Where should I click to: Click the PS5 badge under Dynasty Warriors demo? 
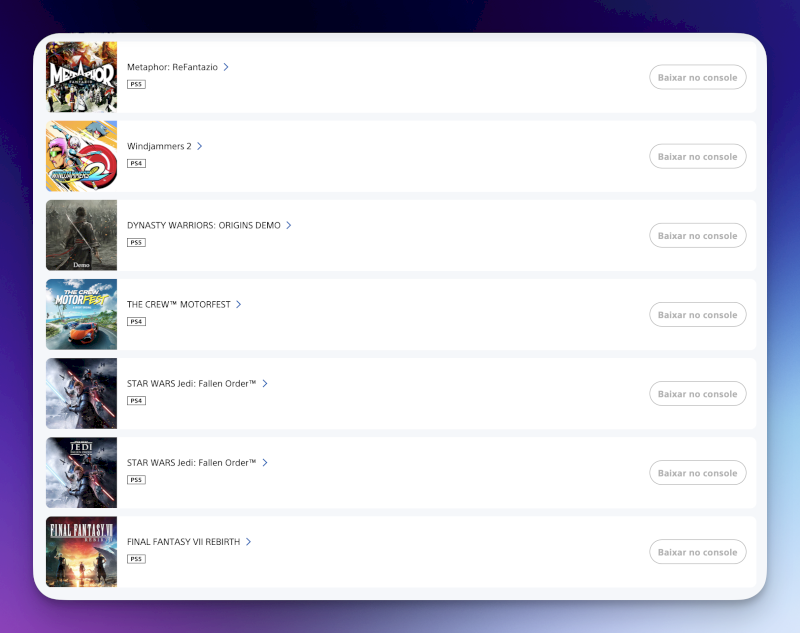coord(136,242)
